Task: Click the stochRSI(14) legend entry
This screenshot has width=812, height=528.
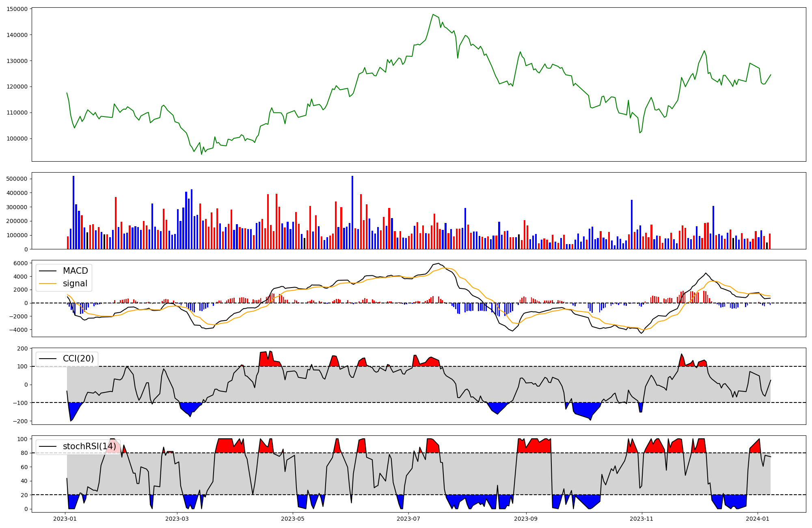Action: pyautogui.click(x=89, y=446)
